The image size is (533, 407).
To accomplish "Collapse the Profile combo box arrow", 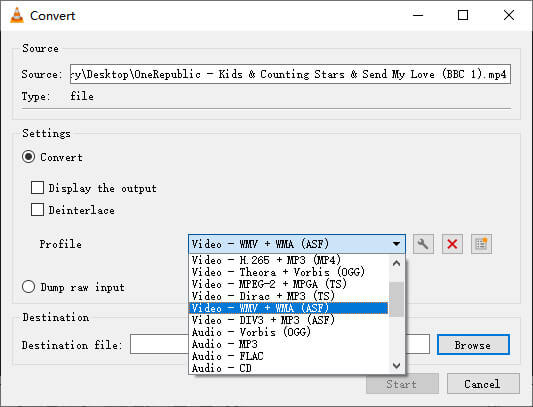I will pyautogui.click(x=396, y=244).
